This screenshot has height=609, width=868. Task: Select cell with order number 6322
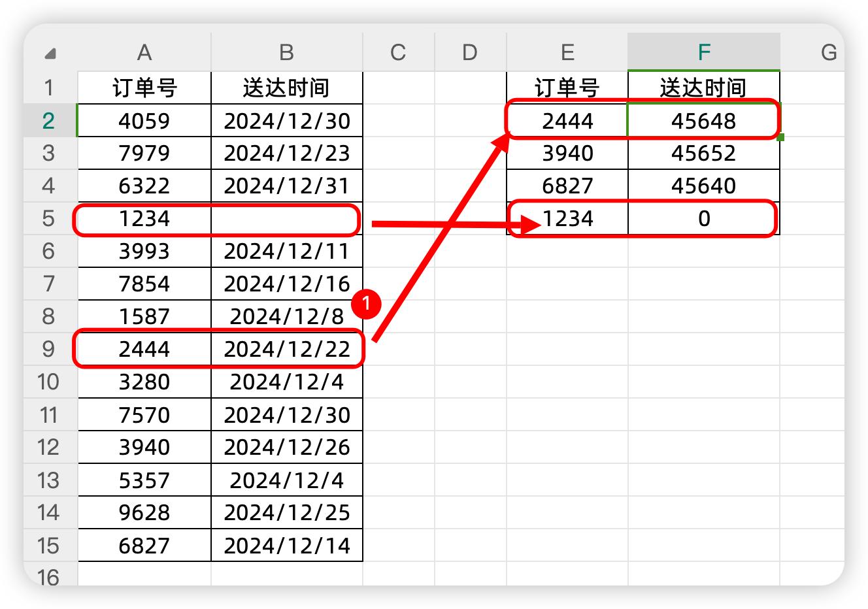[x=144, y=186]
